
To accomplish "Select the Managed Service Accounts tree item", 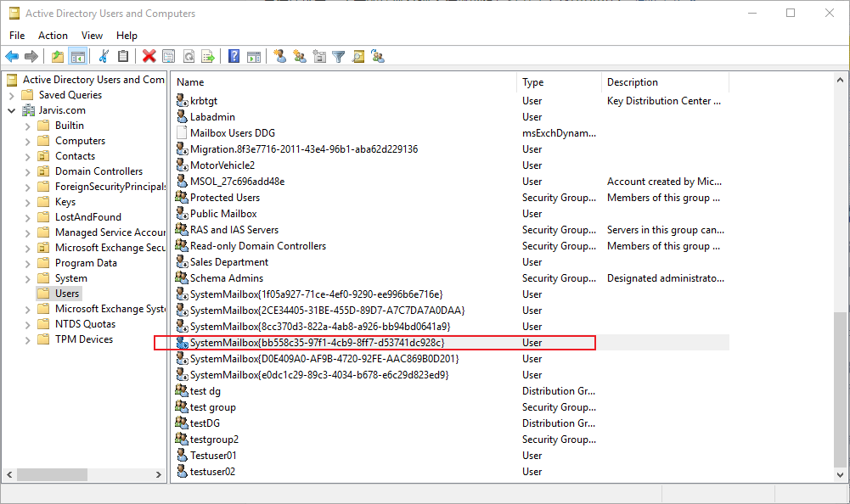I will click(110, 232).
